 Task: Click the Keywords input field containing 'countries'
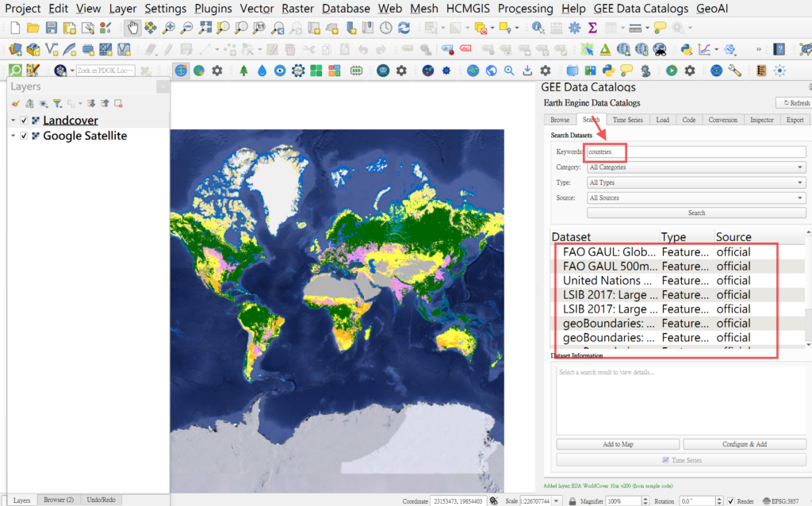pyautogui.click(x=696, y=151)
